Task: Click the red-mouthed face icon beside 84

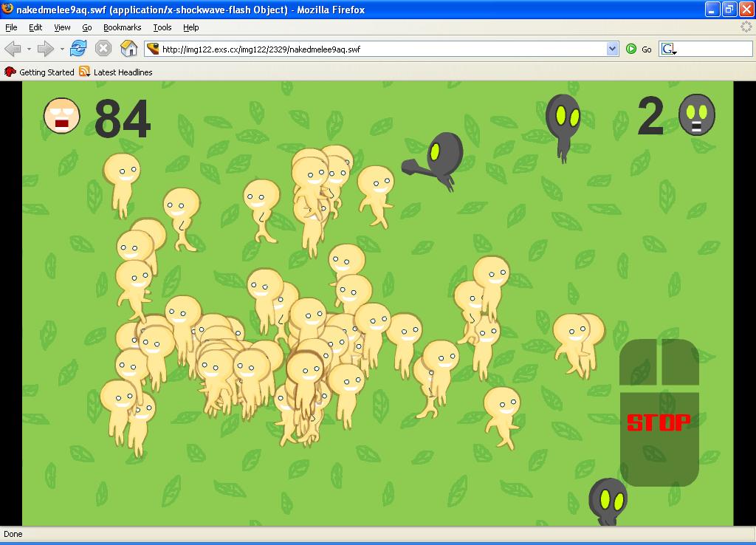Action: (x=61, y=116)
